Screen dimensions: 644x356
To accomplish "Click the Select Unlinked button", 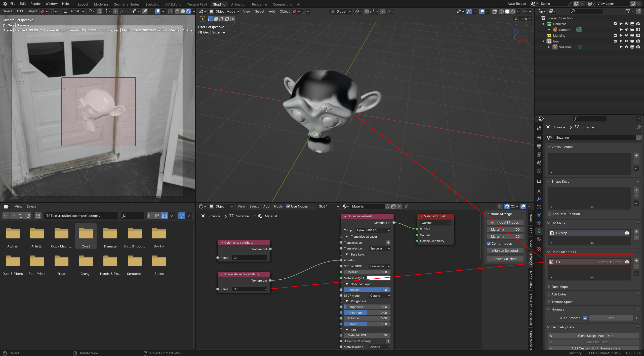I will coord(505,259).
